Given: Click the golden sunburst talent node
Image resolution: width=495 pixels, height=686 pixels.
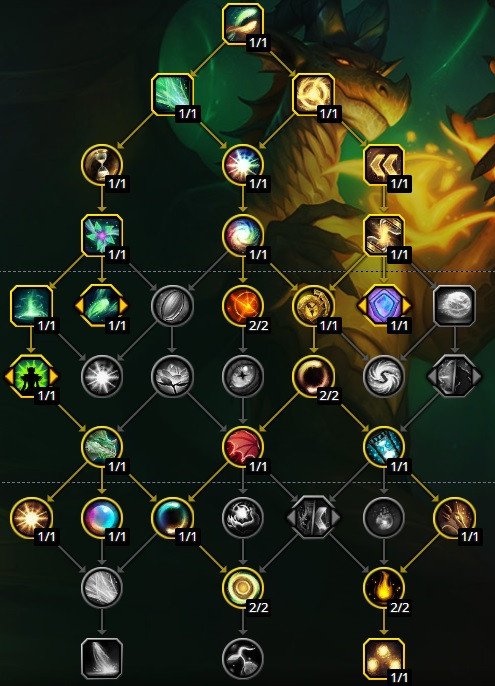Looking at the screenshot, I should [31, 517].
